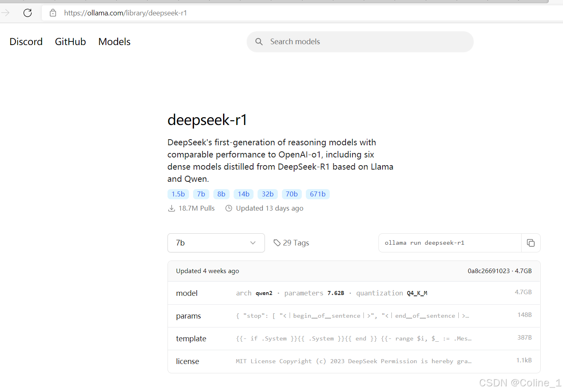Pick the 14b size tag
563x392 pixels.
pyautogui.click(x=243, y=194)
